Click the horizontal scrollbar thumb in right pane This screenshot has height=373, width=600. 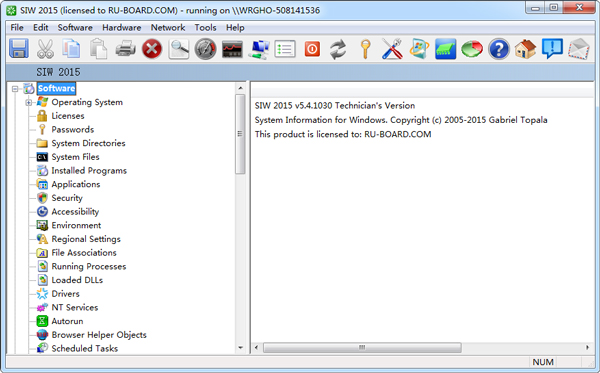tap(362, 347)
